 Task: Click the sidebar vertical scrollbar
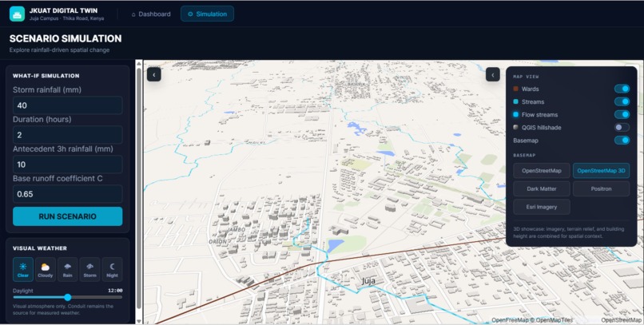[139, 188]
